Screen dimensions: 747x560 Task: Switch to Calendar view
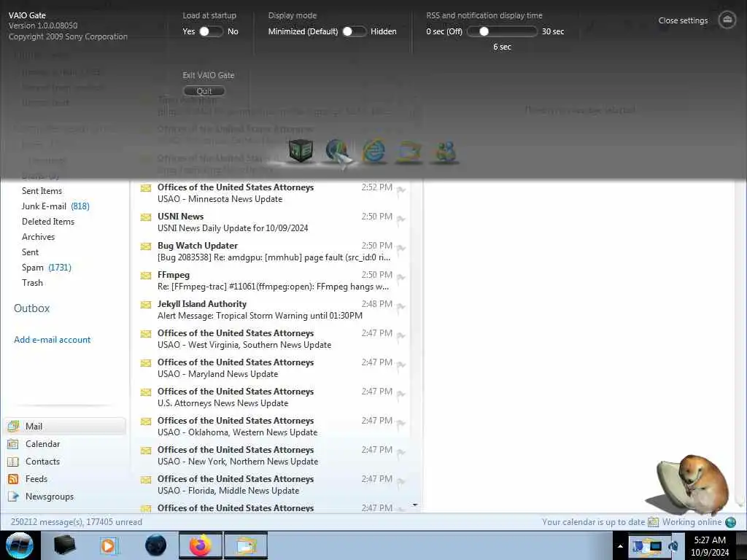click(x=65, y=444)
